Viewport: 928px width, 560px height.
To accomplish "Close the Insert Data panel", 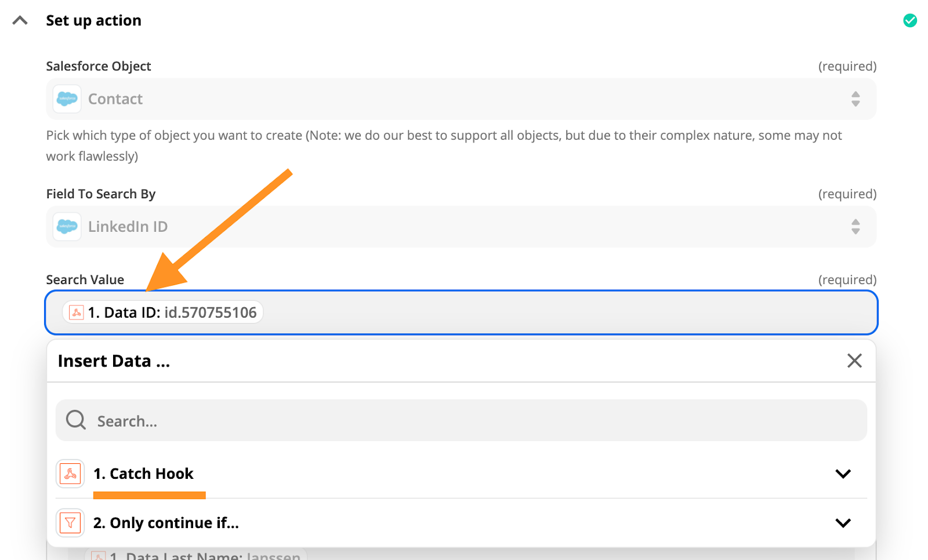I will (854, 361).
